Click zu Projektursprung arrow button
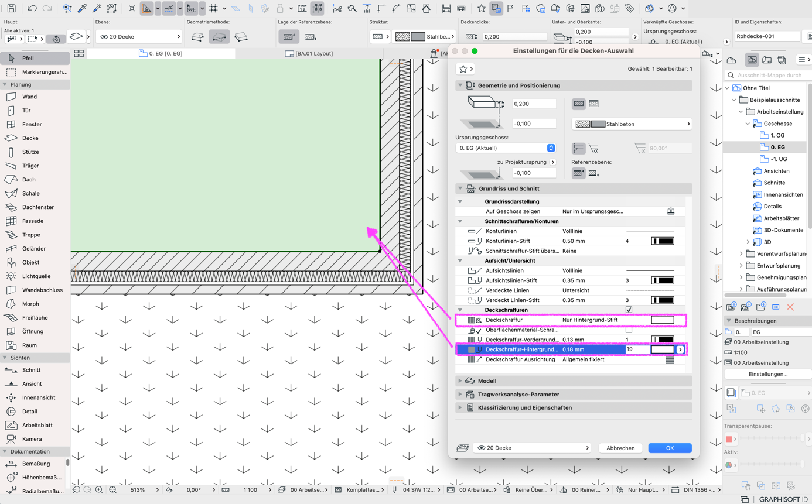Viewport: 812px width, 504px height. click(x=552, y=162)
